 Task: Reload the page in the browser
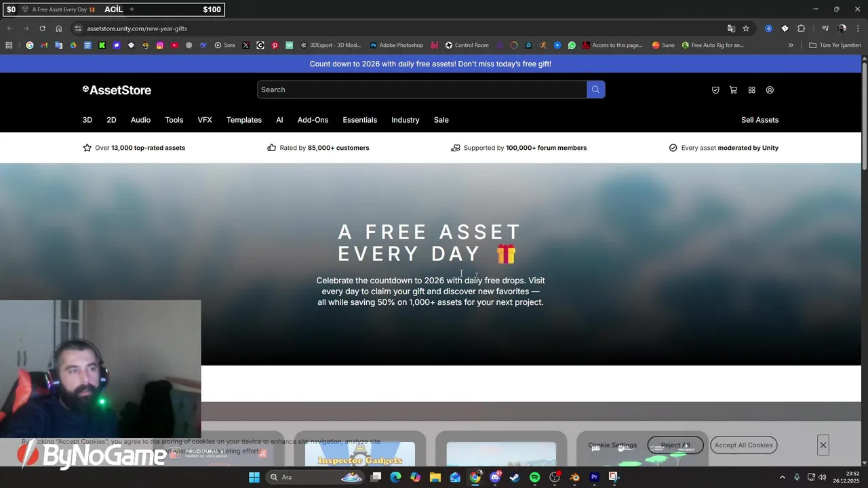coord(42,28)
